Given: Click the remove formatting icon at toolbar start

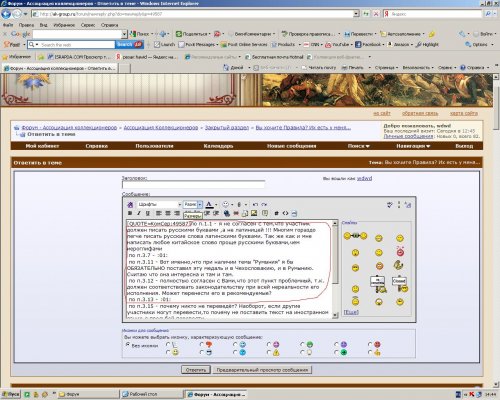Looking at the screenshot, I should point(130,204).
